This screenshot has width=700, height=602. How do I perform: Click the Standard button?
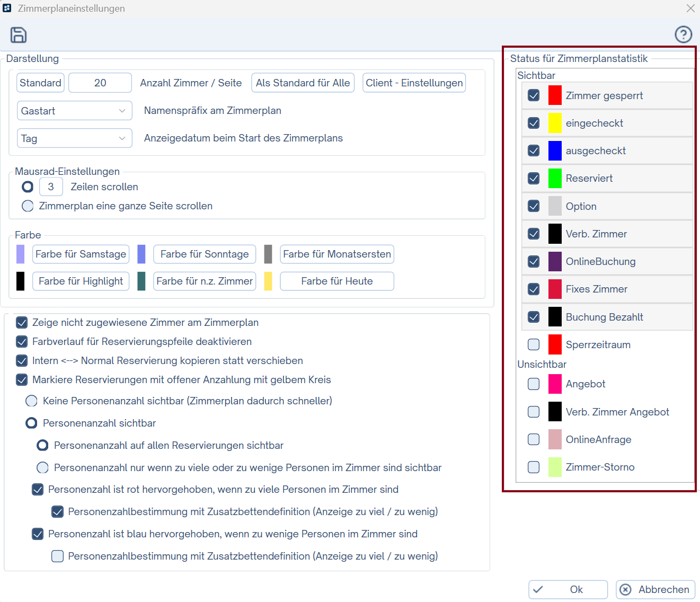pos(40,83)
